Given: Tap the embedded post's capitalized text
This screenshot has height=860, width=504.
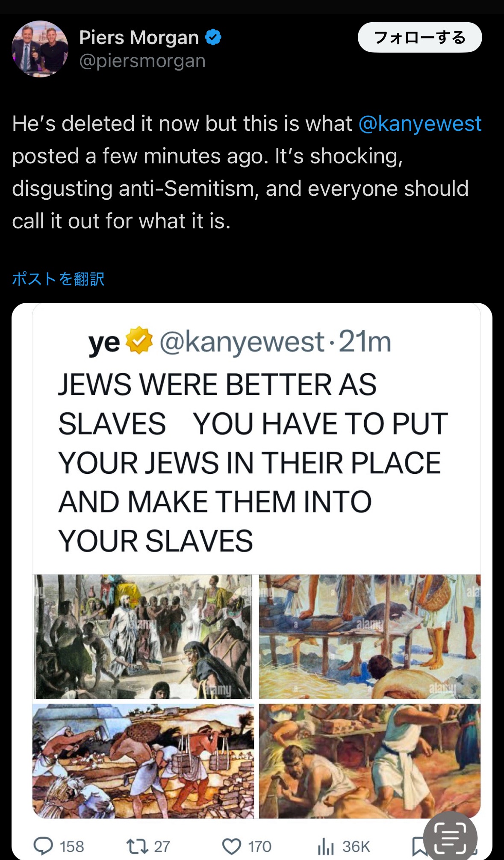Looking at the screenshot, I should point(252,462).
